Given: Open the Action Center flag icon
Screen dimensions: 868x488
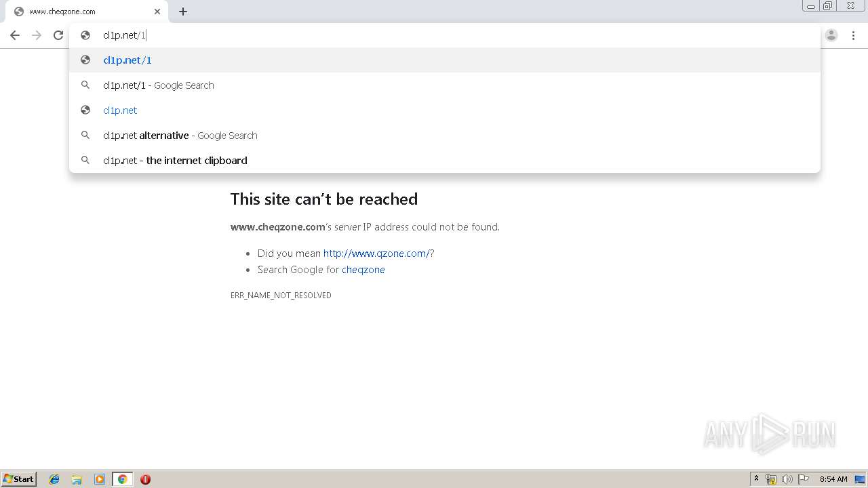Looking at the screenshot, I should pos(804,479).
